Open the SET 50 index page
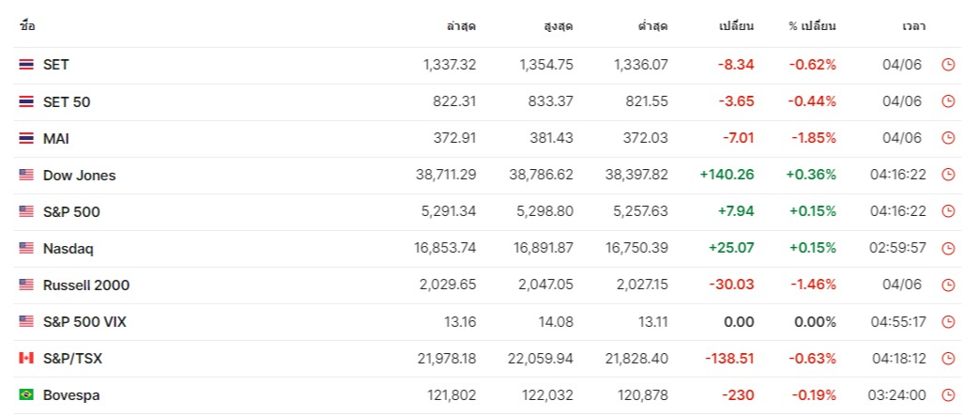 [67, 101]
